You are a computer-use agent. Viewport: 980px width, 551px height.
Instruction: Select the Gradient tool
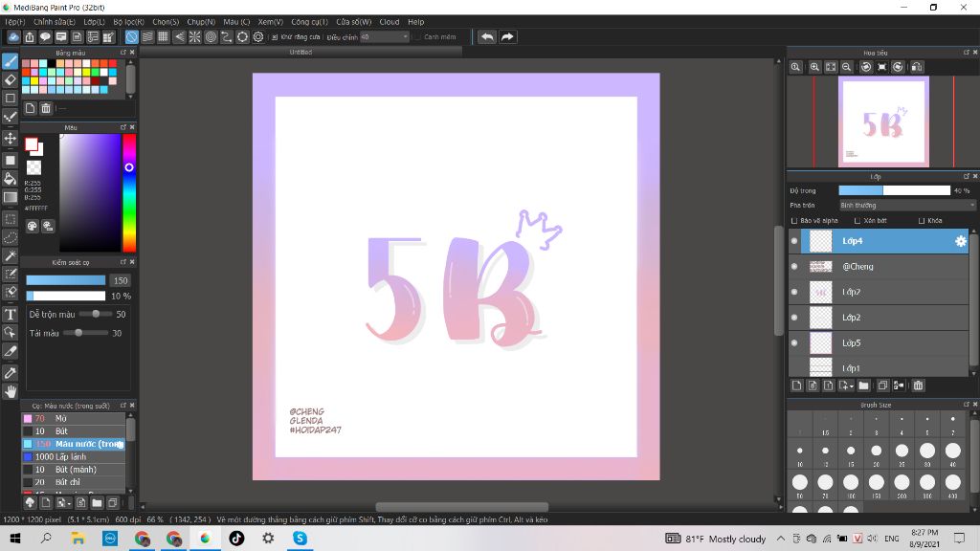click(10, 197)
